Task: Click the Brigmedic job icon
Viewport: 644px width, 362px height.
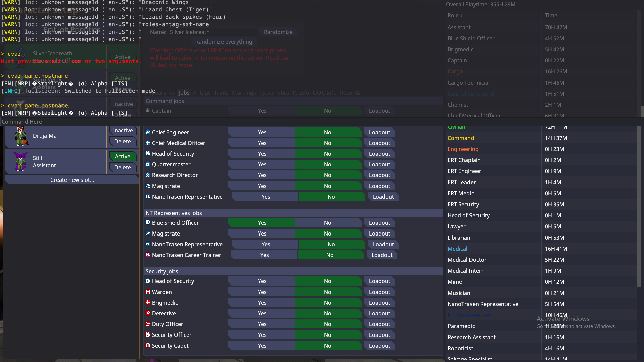Action: [x=148, y=303]
